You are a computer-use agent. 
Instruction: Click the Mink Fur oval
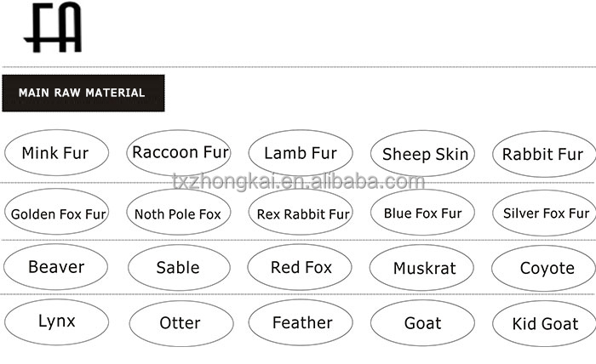(x=57, y=152)
